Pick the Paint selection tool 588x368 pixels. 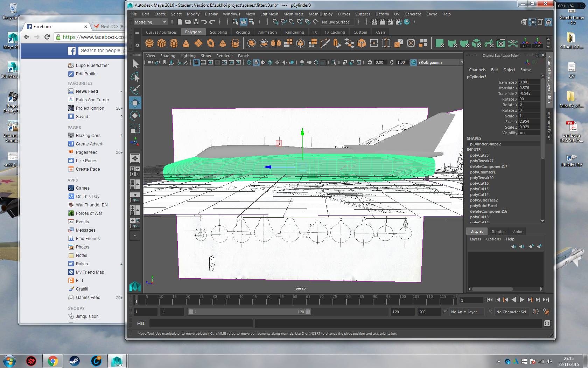coord(135,90)
